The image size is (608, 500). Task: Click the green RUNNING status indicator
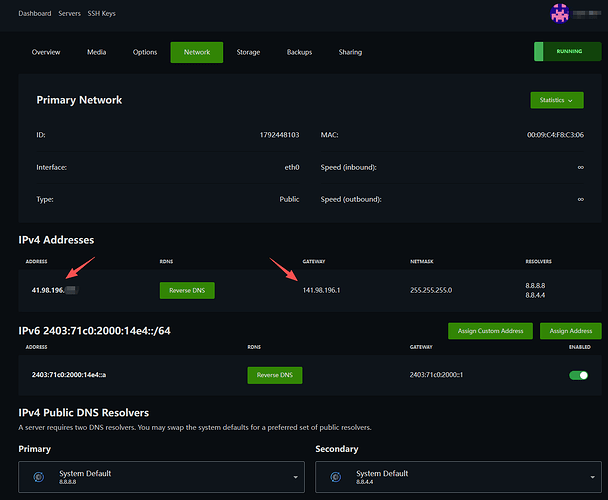pos(568,52)
